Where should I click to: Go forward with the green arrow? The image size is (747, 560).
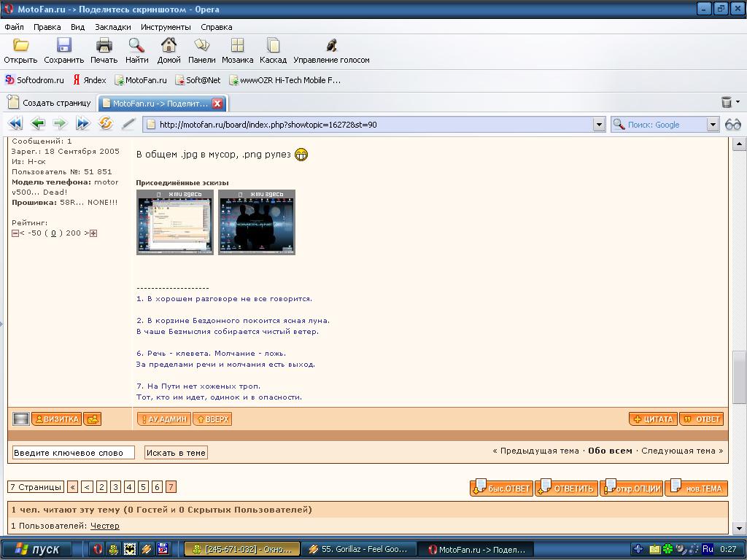[x=60, y=124]
